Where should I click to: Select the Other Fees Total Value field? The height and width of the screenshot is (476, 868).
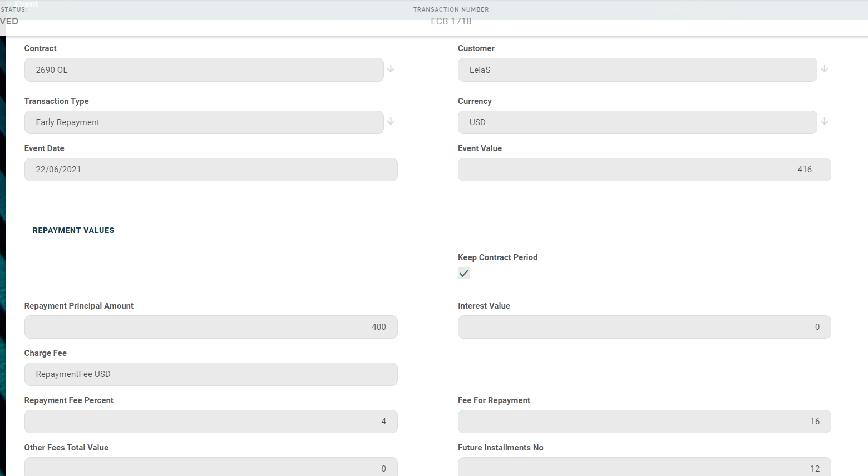pos(211,467)
